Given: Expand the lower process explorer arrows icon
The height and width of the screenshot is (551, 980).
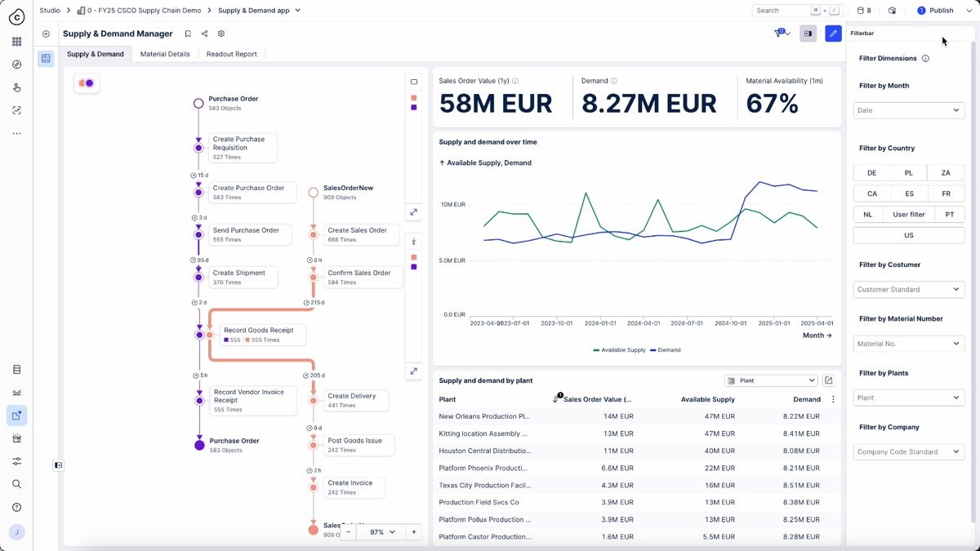Looking at the screenshot, I should click(414, 371).
